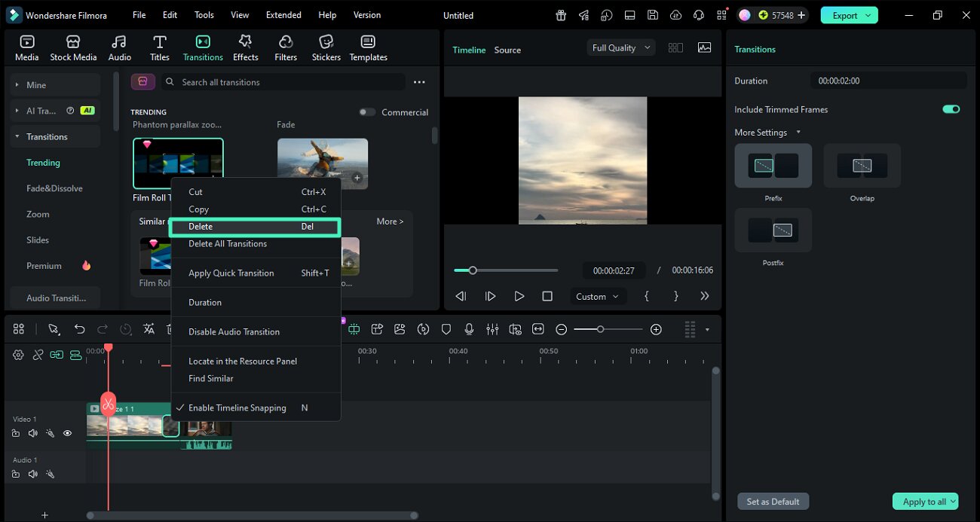Open the Filters library
This screenshot has height=522, width=980.
(x=286, y=48)
